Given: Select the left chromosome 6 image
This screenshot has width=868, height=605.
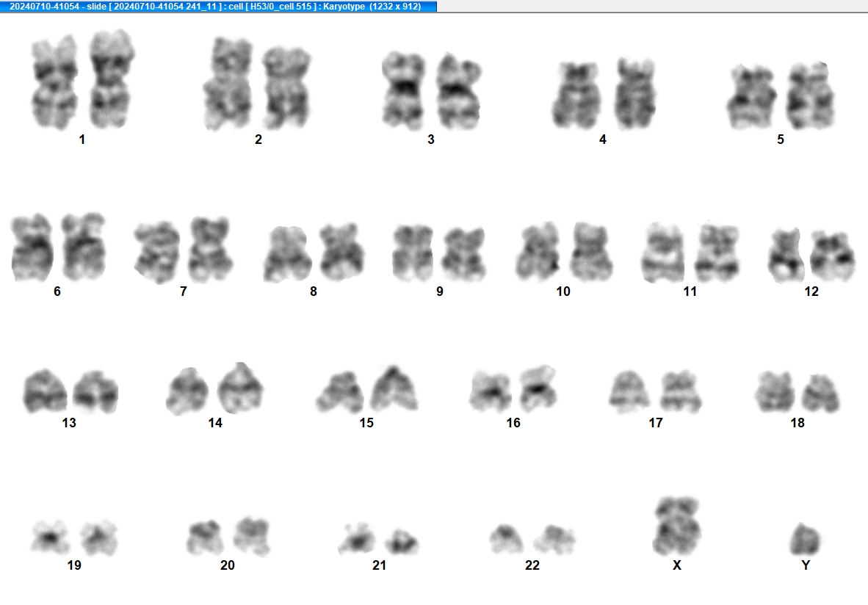Looking at the screenshot, I should (32, 247).
